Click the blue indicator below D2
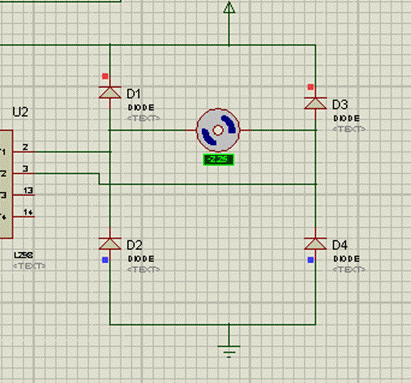The height and width of the screenshot is (383, 411). pos(105,260)
